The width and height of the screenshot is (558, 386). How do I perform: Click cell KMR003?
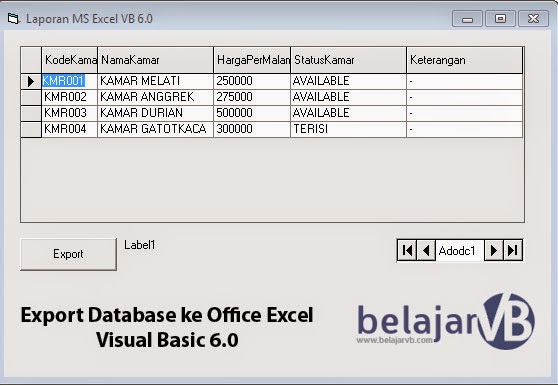[69, 113]
